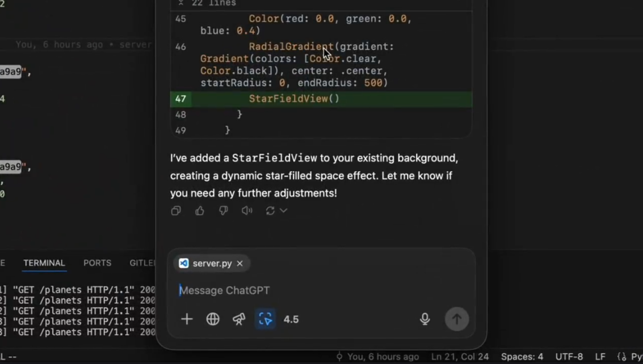Click RadialGradient on code line 46
643x364 pixels.
tap(291, 46)
